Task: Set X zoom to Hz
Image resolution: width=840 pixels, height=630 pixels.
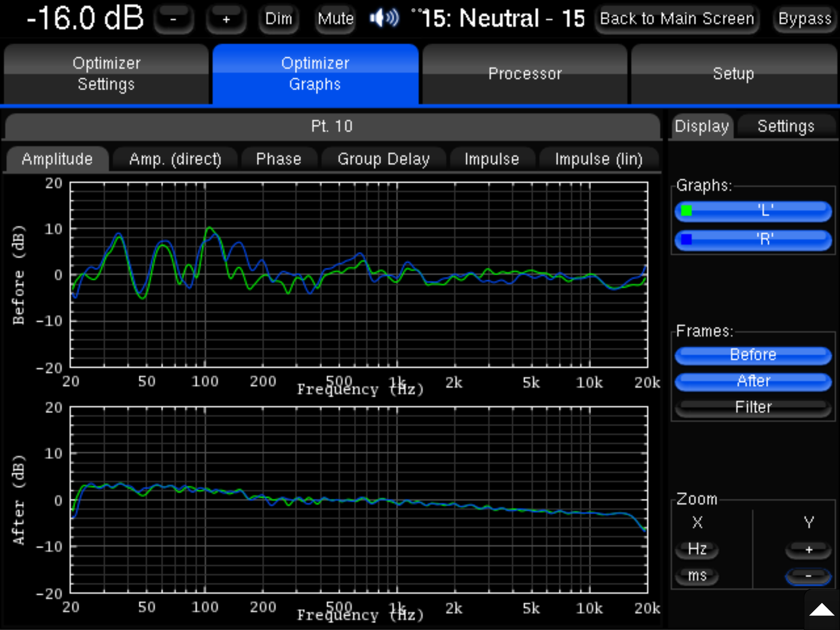Action: coord(697,549)
